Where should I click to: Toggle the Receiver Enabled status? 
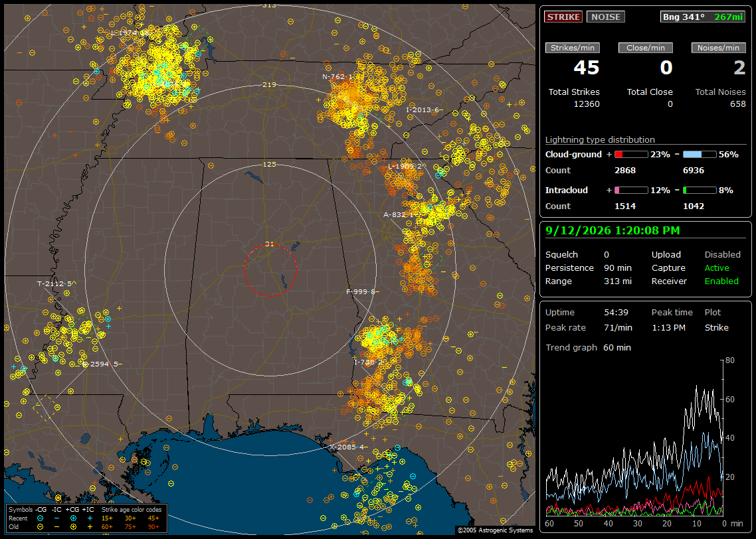pyautogui.click(x=721, y=281)
